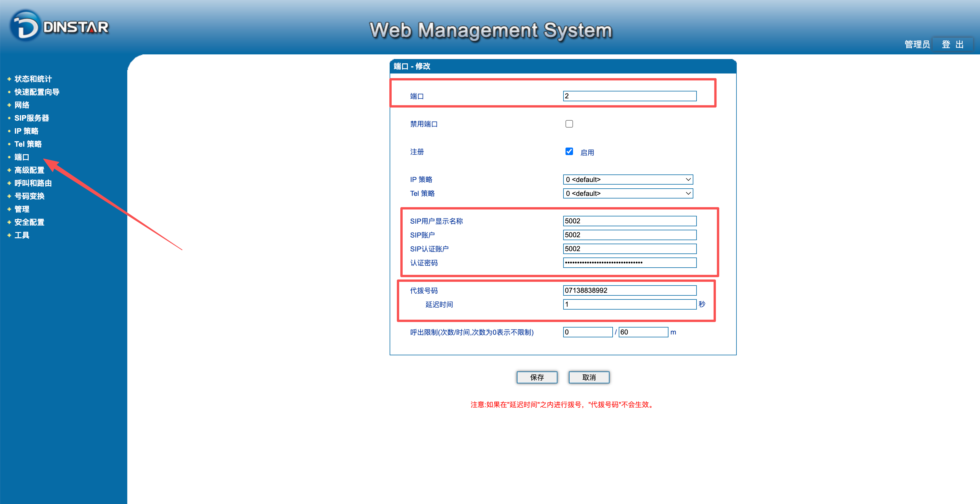Click the 保存 button
This screenshot has height=504, width=980.
point(537,377)
